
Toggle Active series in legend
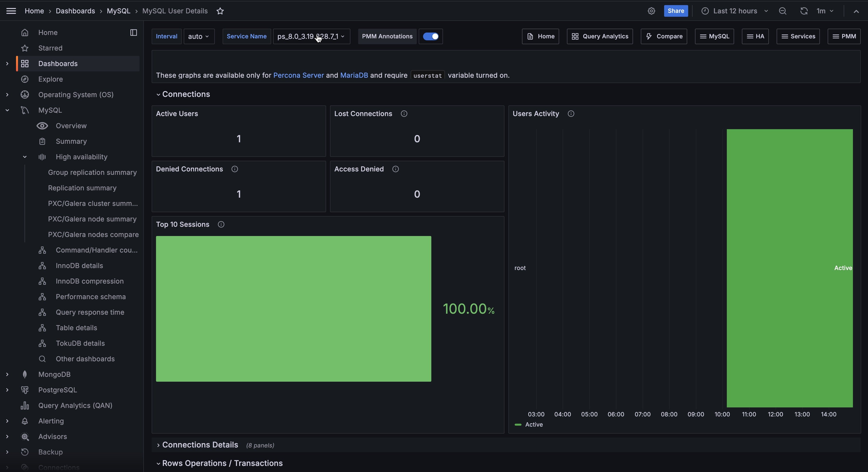(x=534, y=424)
